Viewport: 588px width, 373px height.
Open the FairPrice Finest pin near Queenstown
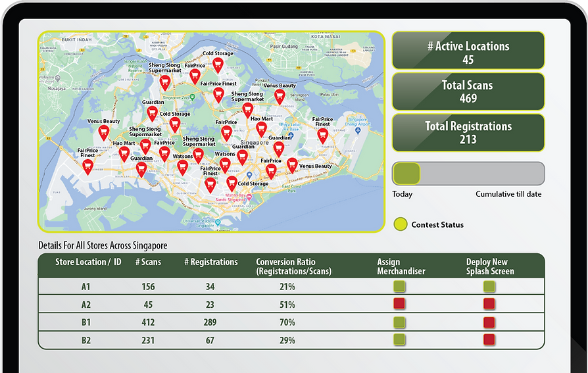tap(210, 186)
